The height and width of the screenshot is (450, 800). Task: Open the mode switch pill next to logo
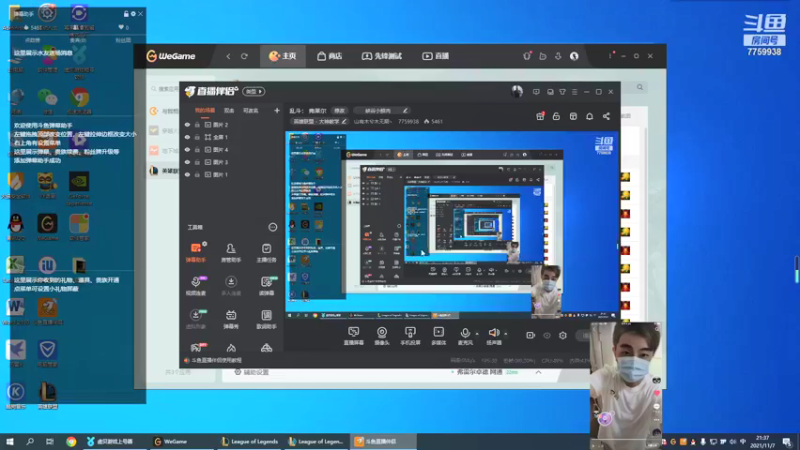click(254, 91)
